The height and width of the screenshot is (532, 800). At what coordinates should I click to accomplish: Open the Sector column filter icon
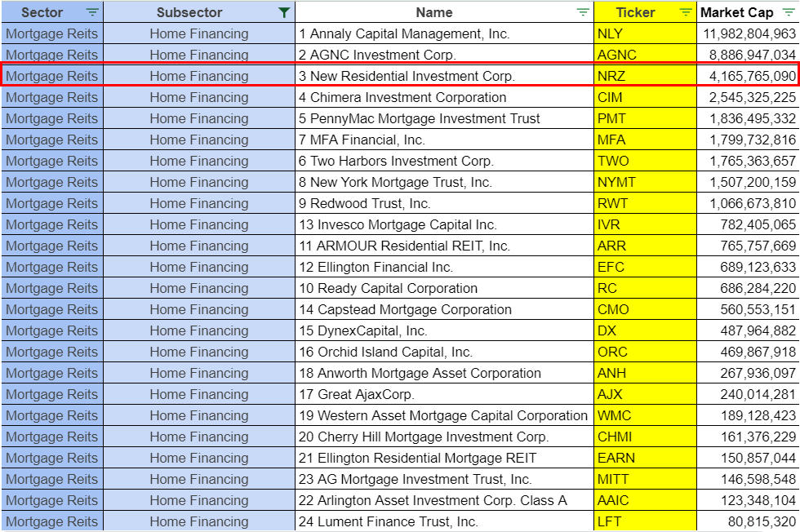(92, 12)
